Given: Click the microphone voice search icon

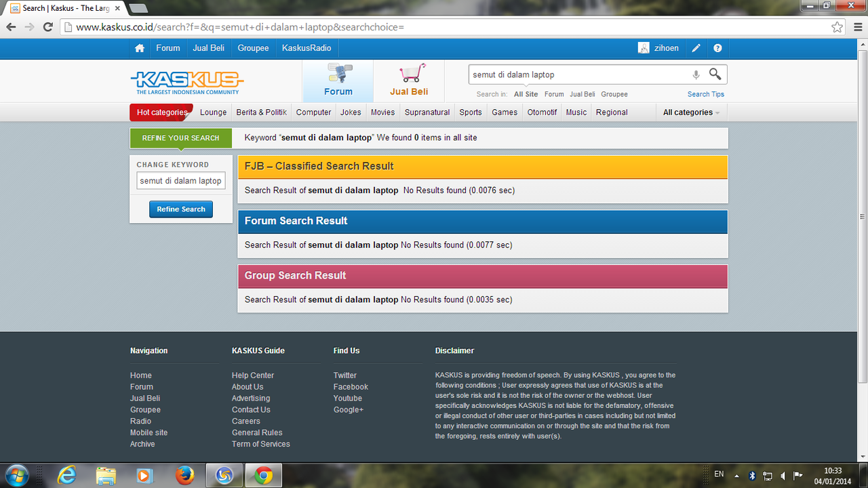Looking at the screenshot, I should pos(696,75).
